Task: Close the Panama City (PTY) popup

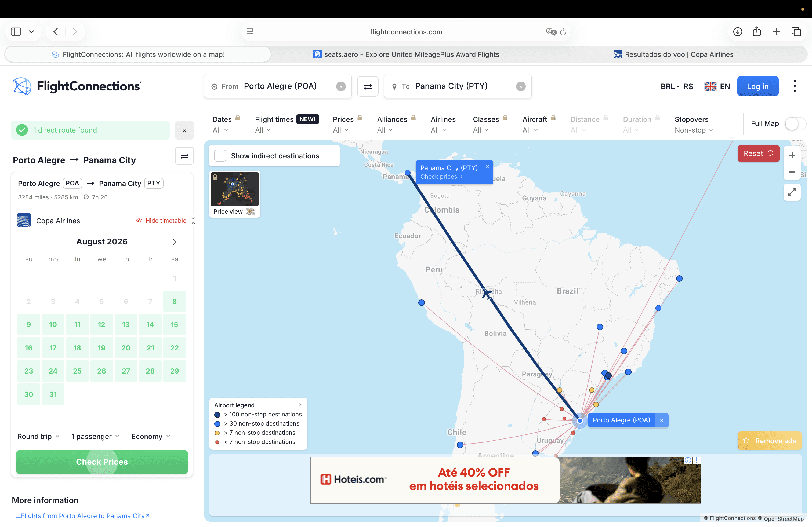Action: pyautogui.click(x=487, y=167)
